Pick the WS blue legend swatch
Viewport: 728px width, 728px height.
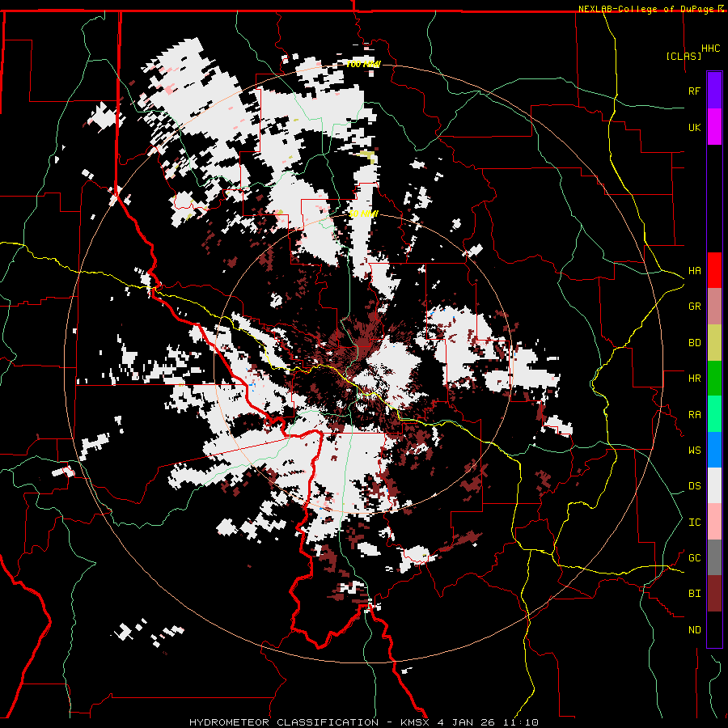click(x=714, y=450)
